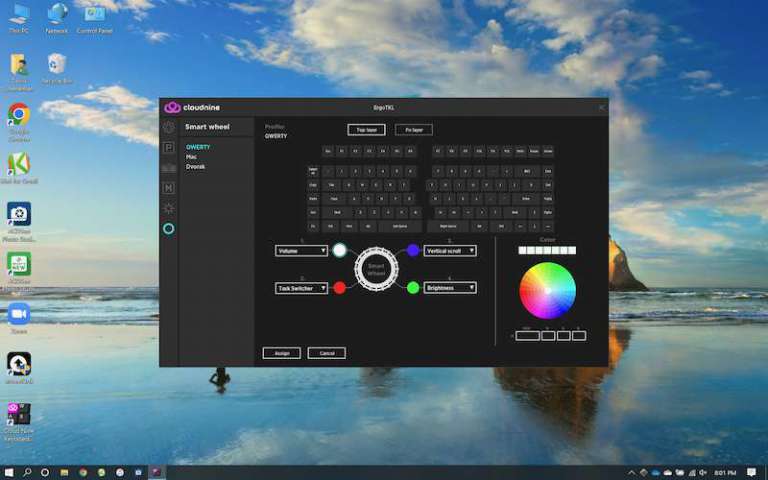
Task: Click the Assign button
Action: [281, 353]
